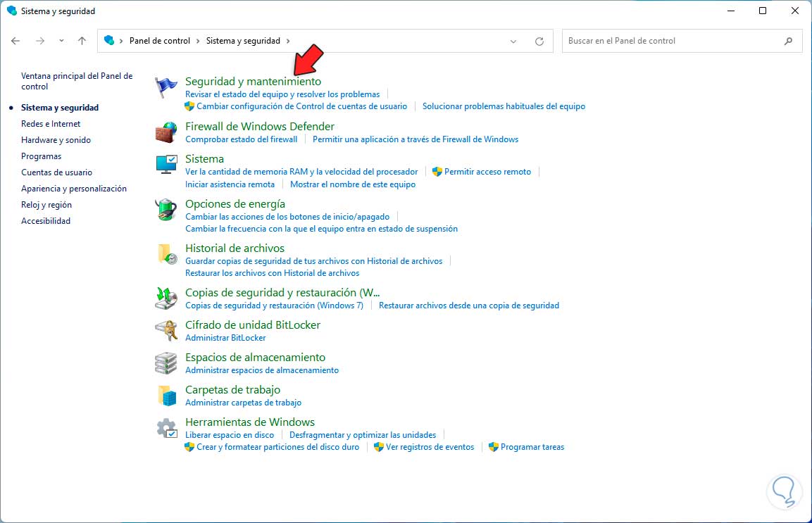The width and height of the screenshot is (812, 523).
Task: Open Reloj y región category
Action: coord(46,205)
